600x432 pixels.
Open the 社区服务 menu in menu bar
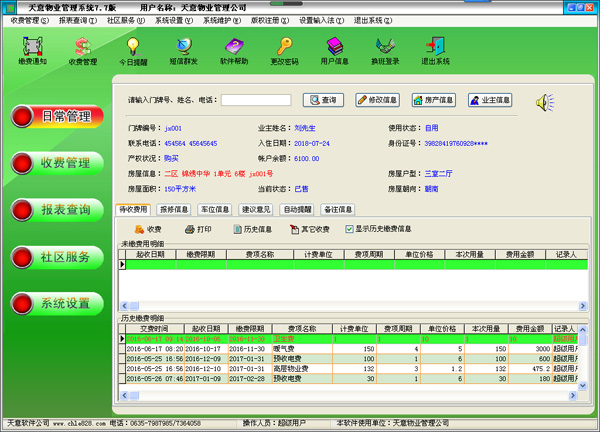[125, 20]
